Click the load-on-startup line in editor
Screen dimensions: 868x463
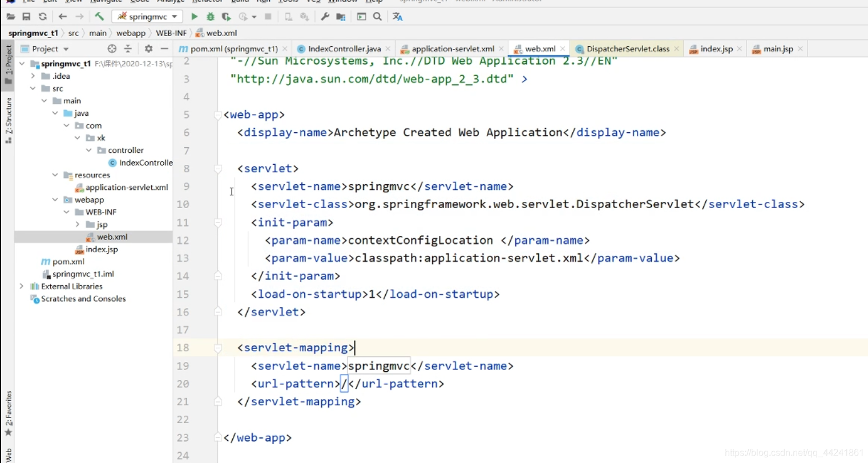(x=375, y=294)
